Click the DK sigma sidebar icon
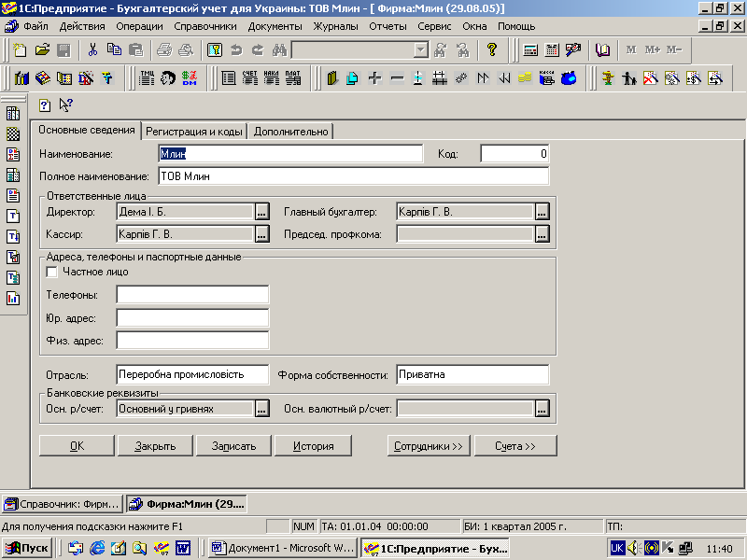Viewport: 747px width, 560px height. tap(13, 154)
